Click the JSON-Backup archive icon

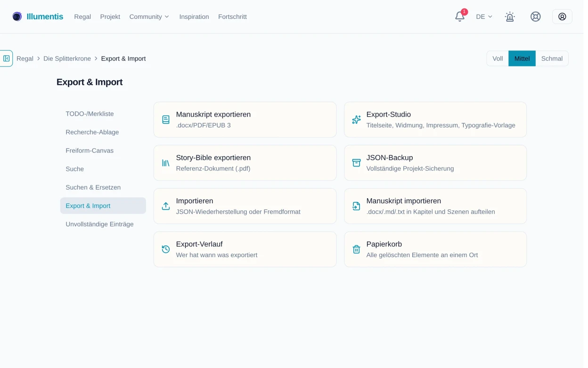tap(356, 163)
